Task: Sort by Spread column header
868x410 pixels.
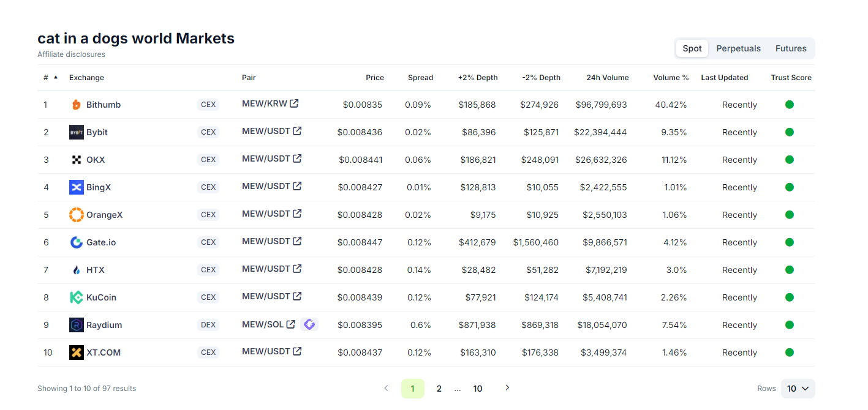Action: point(420,78)
